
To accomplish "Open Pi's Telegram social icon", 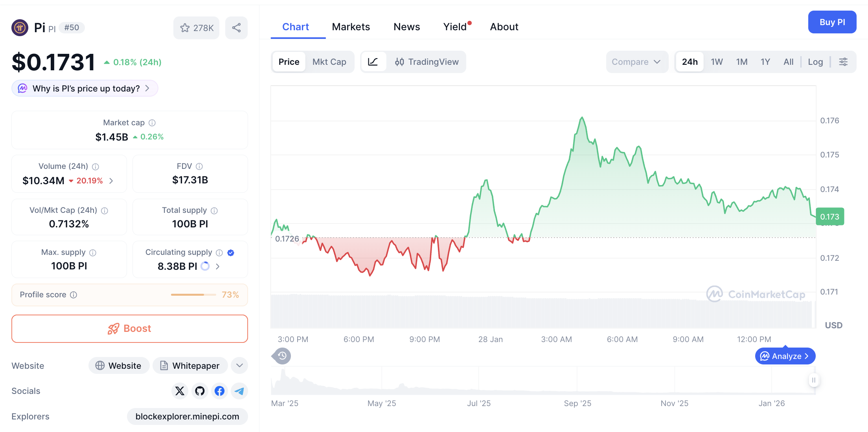I will pyautogui.click(x=239, y=391).
